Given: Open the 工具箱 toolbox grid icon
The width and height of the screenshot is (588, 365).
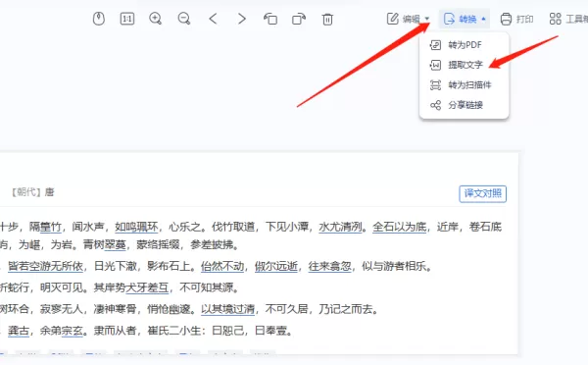Looking at the screenshot, I should 555,19.
